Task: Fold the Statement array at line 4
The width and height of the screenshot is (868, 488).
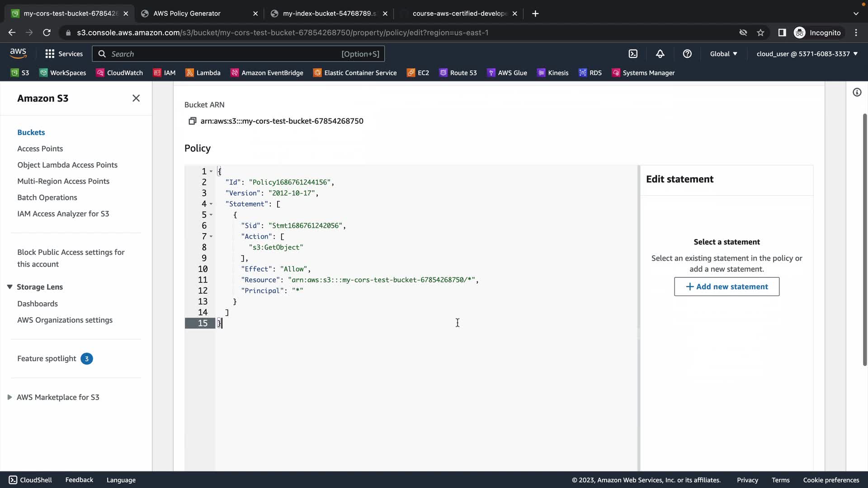Action: click(x=211, y=204)
